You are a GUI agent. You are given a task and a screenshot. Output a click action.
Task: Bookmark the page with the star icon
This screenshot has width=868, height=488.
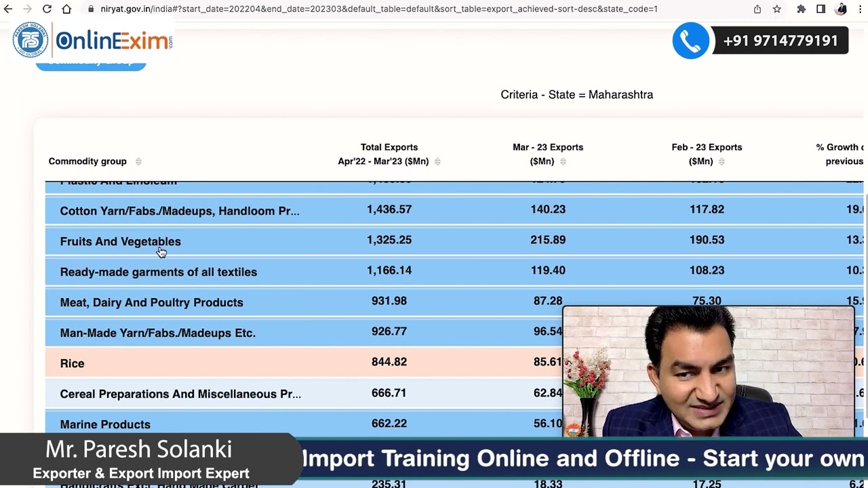tap(777, 9)
